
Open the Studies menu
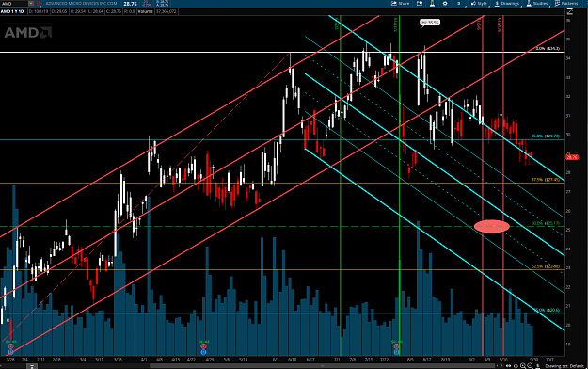point(537,4)
